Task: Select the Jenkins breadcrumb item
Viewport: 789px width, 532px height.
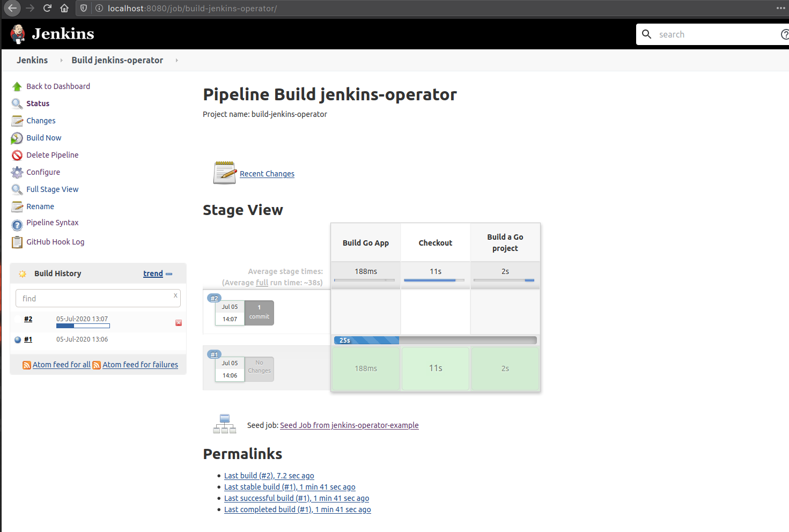Action: (32, 60)
